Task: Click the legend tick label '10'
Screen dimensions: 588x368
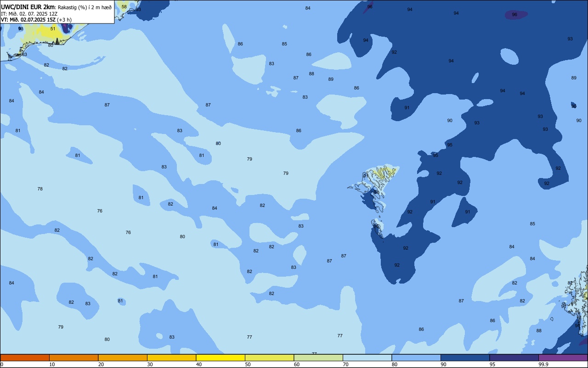Action: click(52, 364)
